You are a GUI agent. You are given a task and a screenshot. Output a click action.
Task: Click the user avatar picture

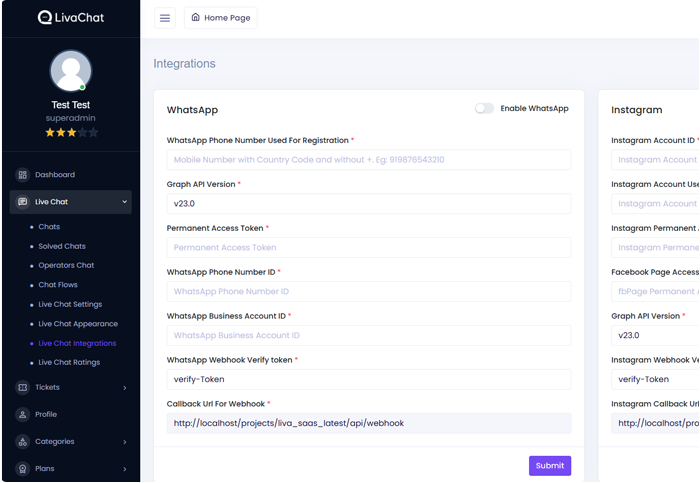[x=70, y=71]
